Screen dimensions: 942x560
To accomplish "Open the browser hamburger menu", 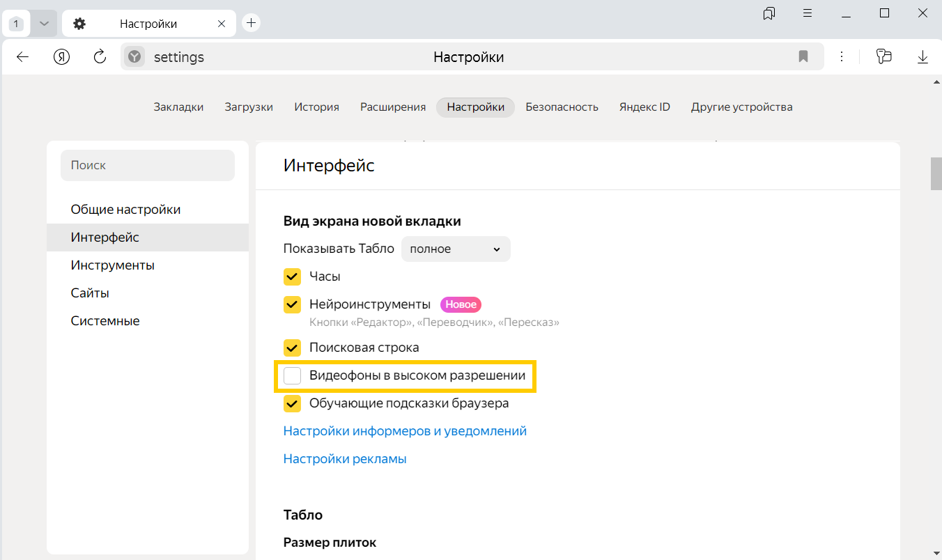I will (x=808, y=13).
